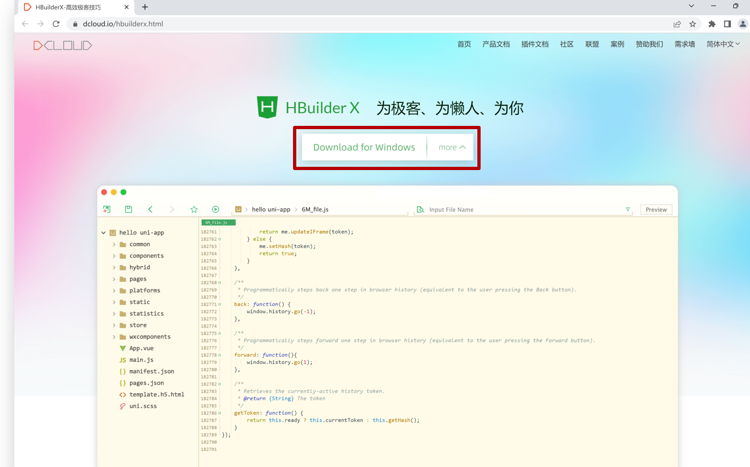Select main.js in the file tree

tap(141, 360)
